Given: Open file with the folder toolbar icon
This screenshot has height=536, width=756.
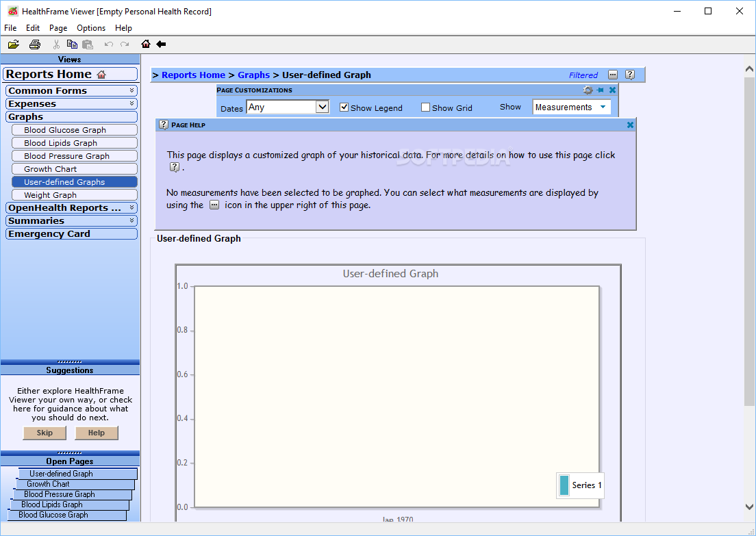Looking at the screenshot, I should 14,44.
